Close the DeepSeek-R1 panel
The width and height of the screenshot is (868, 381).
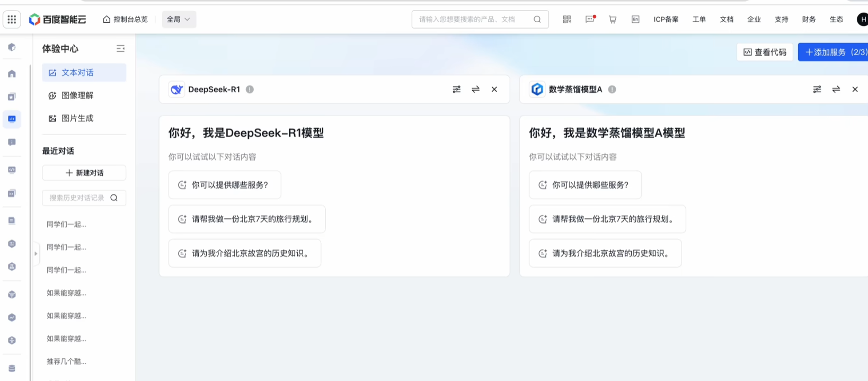click(x=494, y=90)
